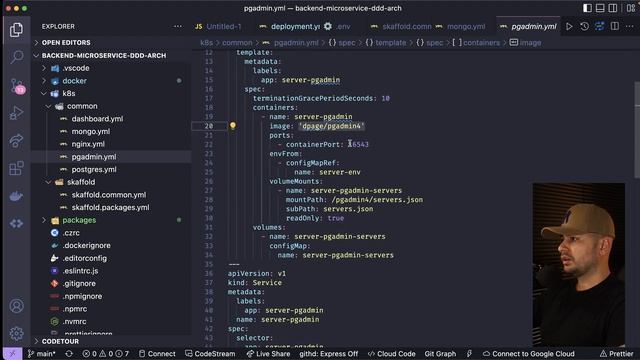The image size is (640, 360).
Task: Open nginx.yml in explorer
Action: point(88,144)
